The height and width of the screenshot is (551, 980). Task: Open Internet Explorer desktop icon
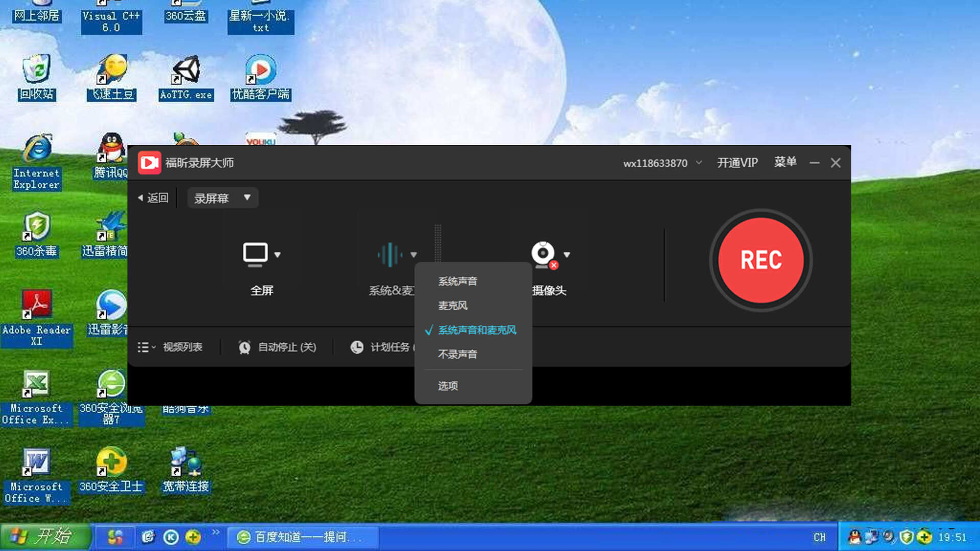coord(37,161)
